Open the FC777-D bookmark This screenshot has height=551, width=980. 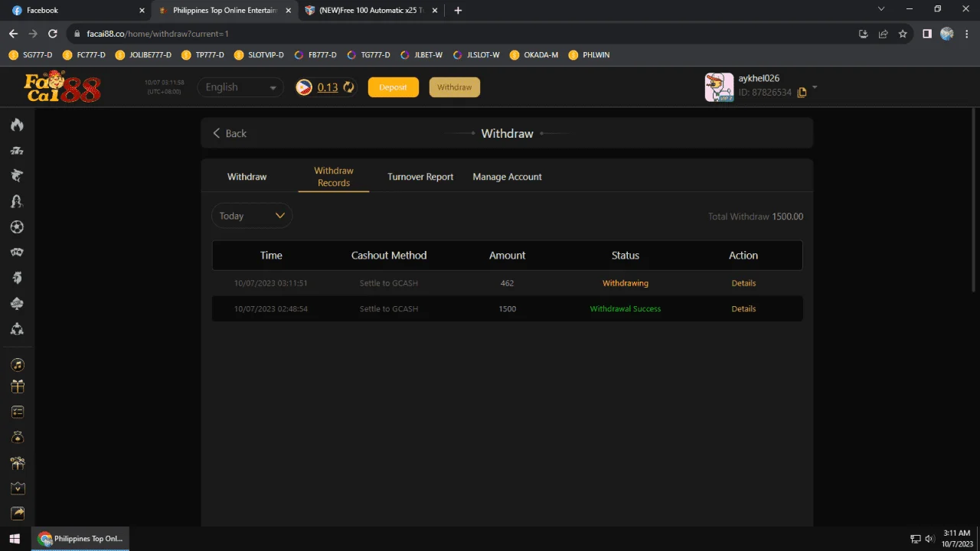(84, 55)
